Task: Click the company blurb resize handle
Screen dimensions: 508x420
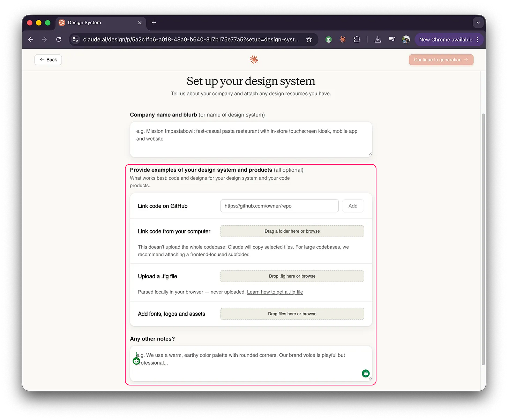Action: (x=370, y=154)
